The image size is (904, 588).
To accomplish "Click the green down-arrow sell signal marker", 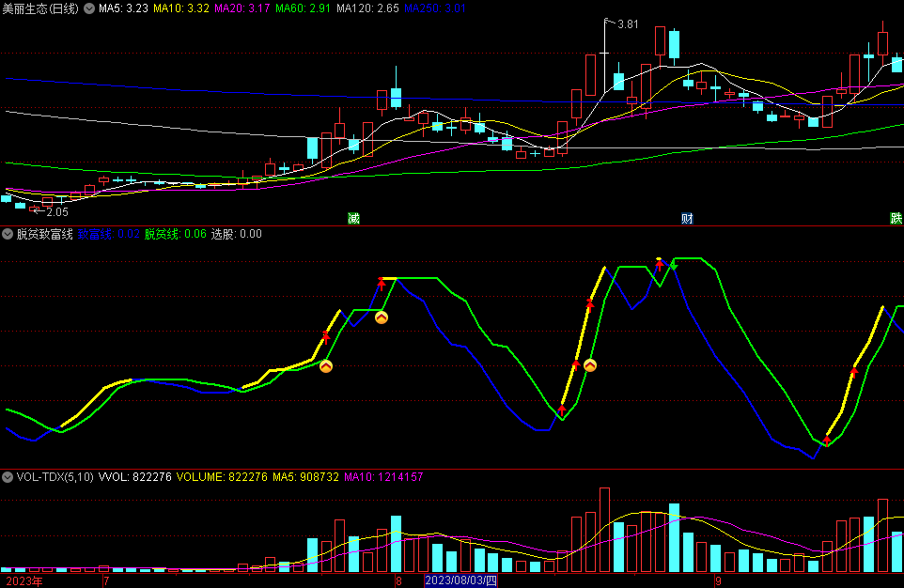I will [674, 266].
